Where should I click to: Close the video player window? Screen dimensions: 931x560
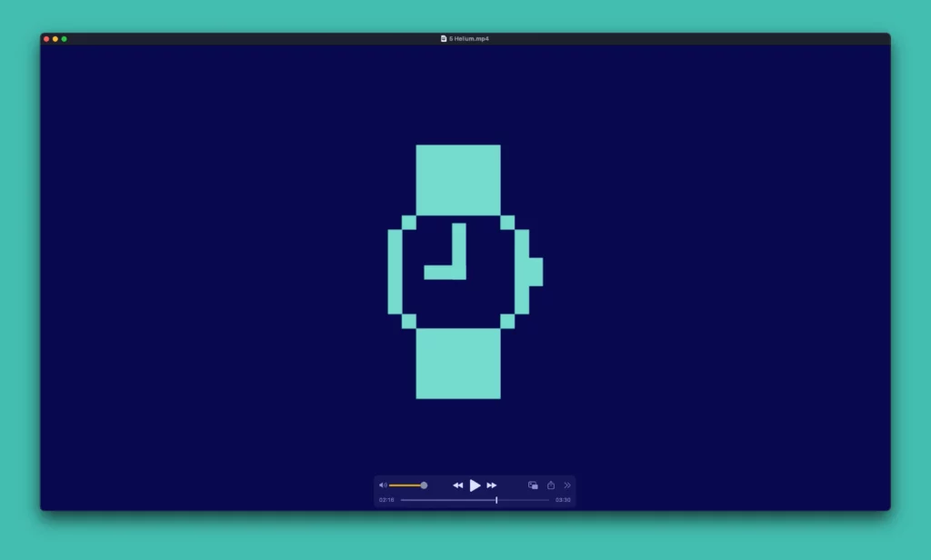click(46, 39)
